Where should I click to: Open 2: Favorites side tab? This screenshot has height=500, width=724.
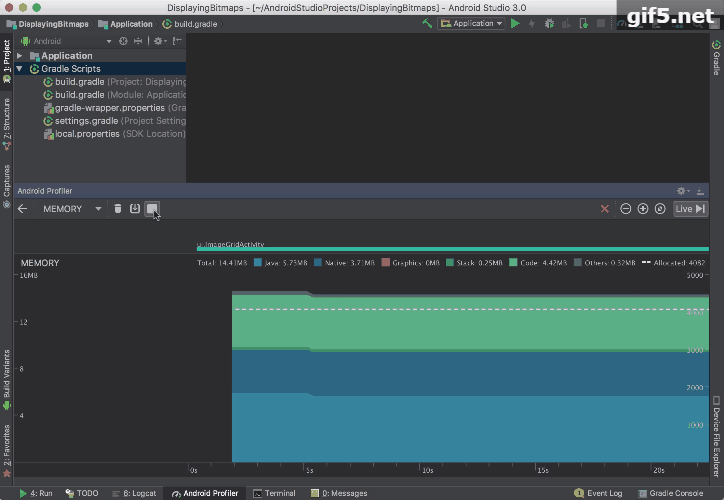pos(6,450)
